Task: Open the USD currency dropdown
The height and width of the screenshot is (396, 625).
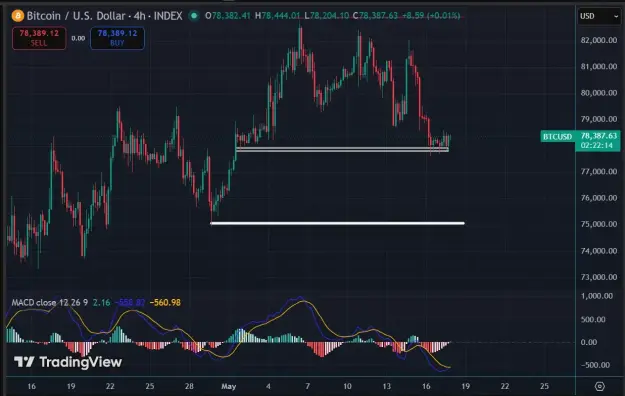Action: click(x=599, y=16)
